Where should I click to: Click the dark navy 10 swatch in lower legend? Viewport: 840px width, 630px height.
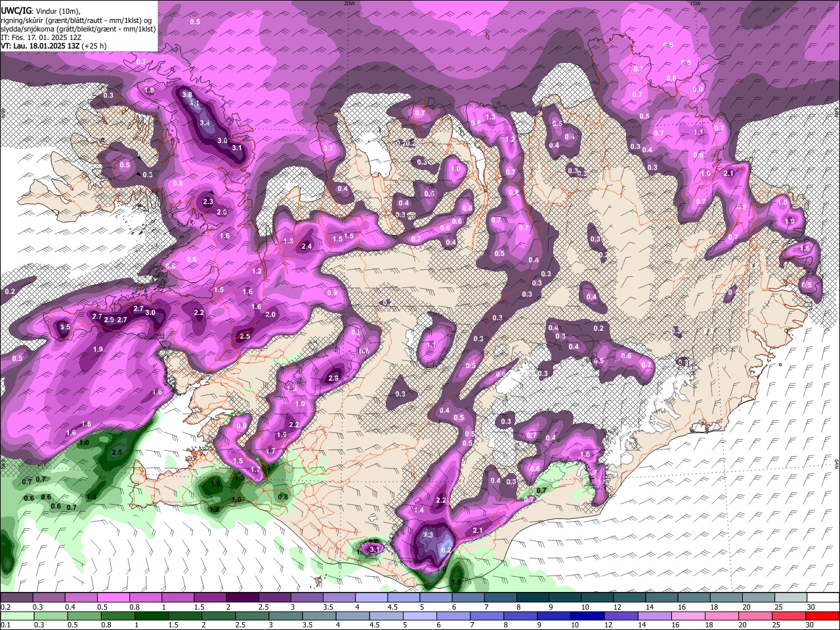(587, 616)
